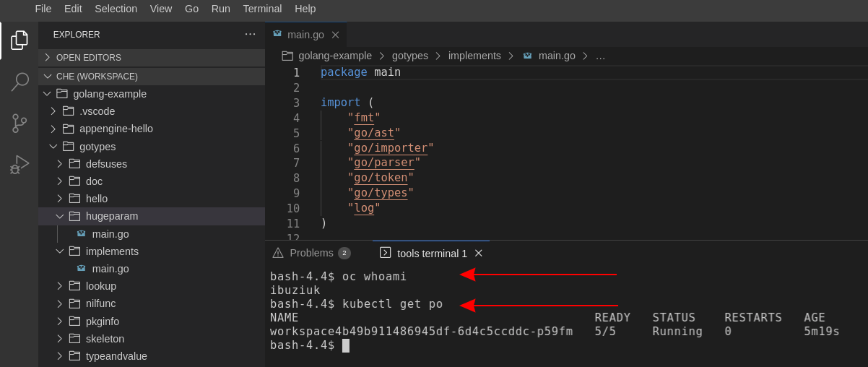Close the tools terminal 1 tab
This screenshot has width=868, height=367.
click(x=478, y=253)
